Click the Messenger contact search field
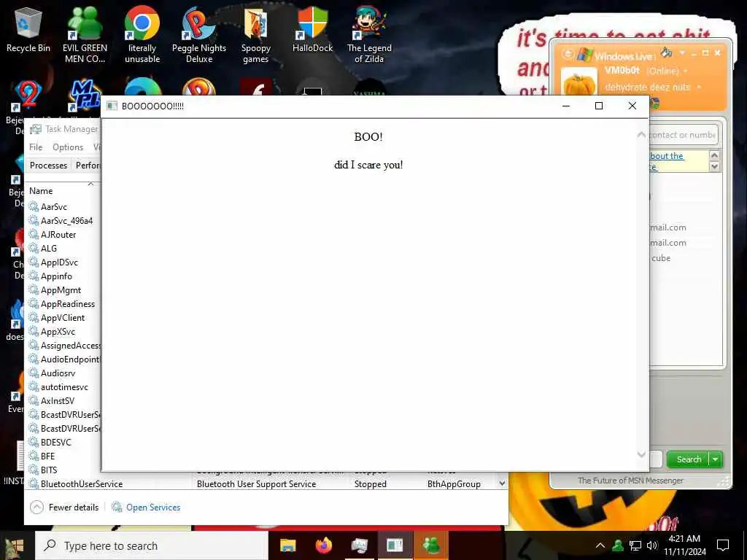747x560 pixels. (x=683, y=135)
